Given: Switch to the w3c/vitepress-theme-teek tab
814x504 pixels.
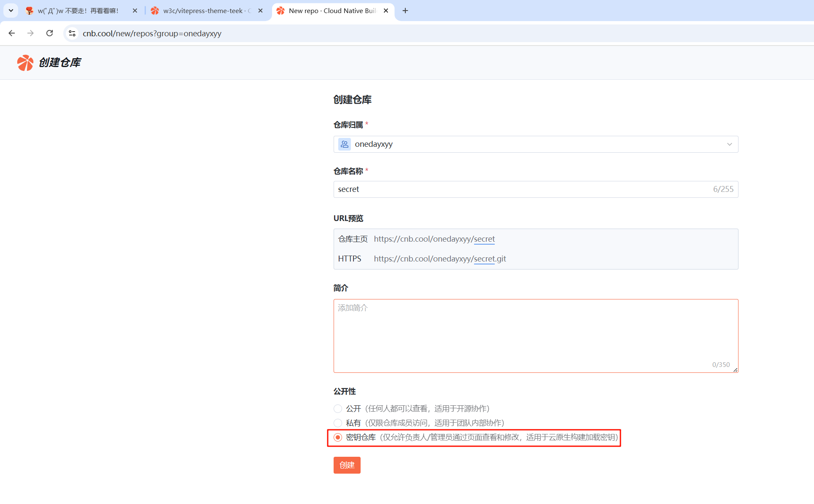Looking at the screenshot, I should pyautogui.click(x=207, y=11).
